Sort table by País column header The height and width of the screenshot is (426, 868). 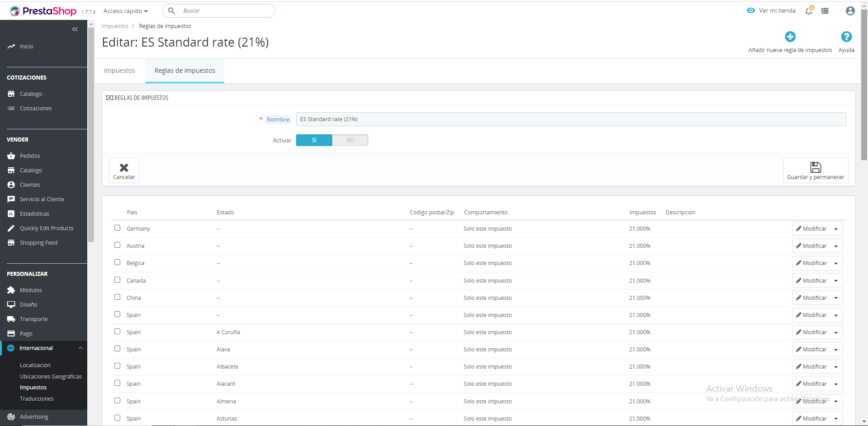[132, 213]
